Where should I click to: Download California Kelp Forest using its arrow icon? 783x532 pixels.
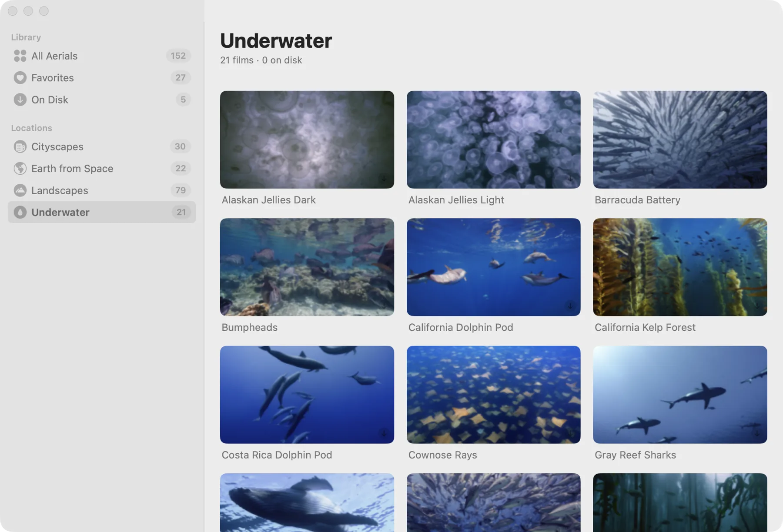(757, 306)
